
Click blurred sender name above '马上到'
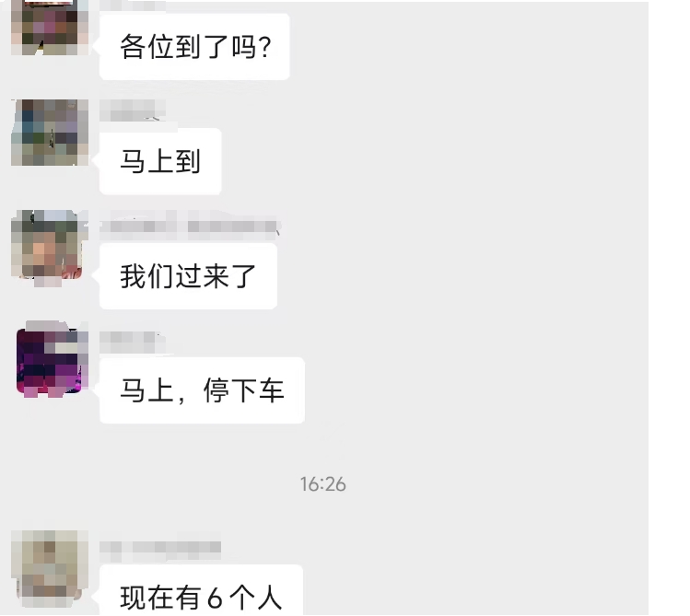pos(133,110)
